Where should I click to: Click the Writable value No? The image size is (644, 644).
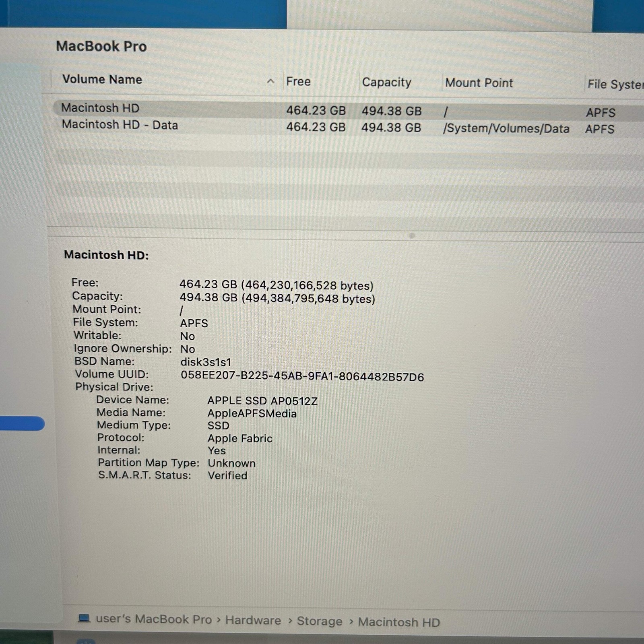click(188, 336)
